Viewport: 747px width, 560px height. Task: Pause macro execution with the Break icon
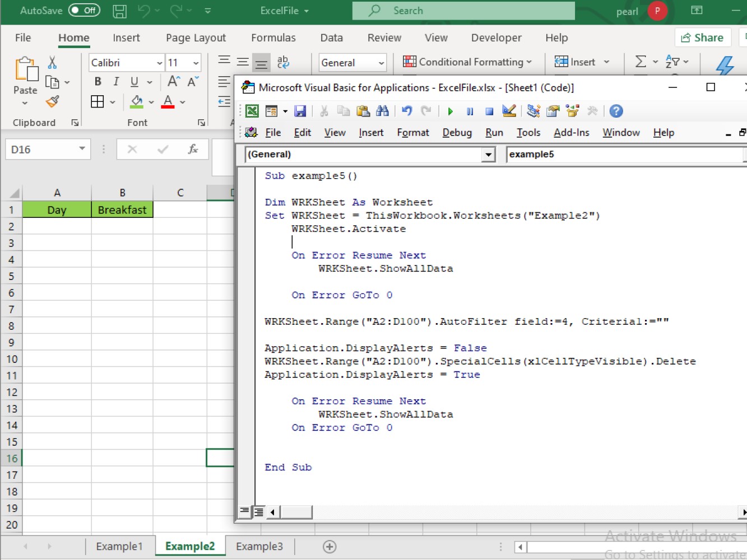point(470,111)
